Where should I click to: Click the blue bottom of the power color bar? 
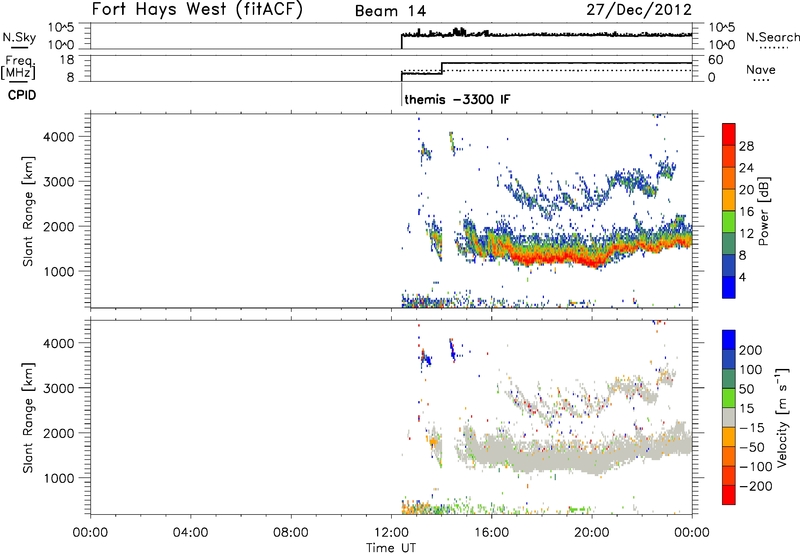729,287
